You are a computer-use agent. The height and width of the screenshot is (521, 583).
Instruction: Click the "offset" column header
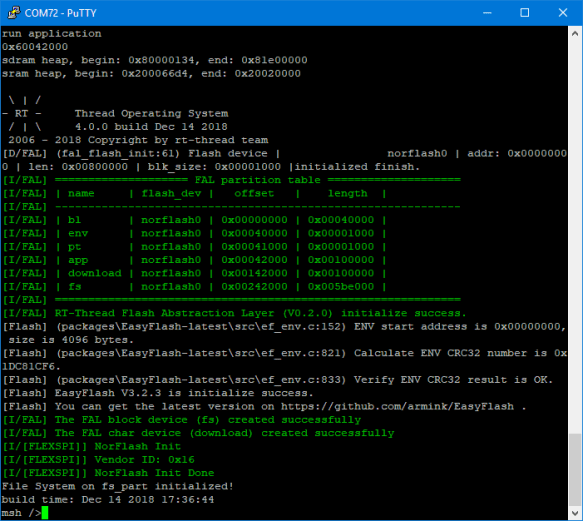coord(254,193)
